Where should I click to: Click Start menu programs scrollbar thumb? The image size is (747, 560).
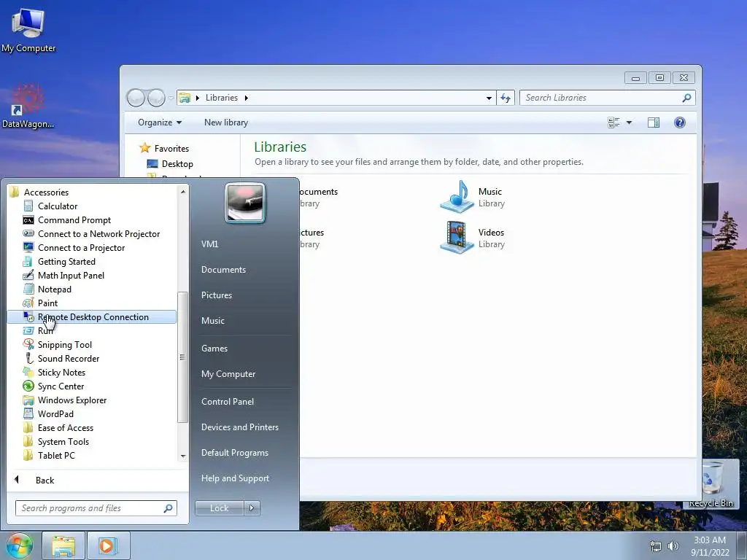tap(182, 357)
